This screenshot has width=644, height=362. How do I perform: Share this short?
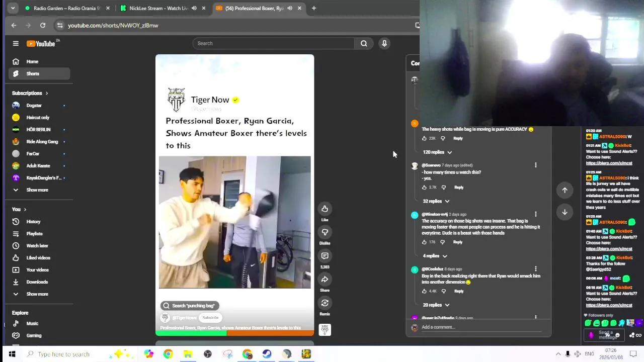[x=325, y=280]
